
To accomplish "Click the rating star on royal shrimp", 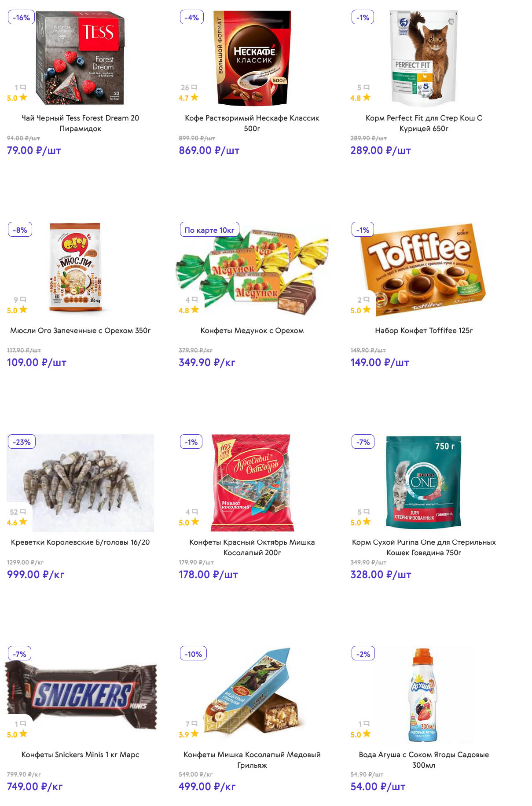I will click(23, 522).
